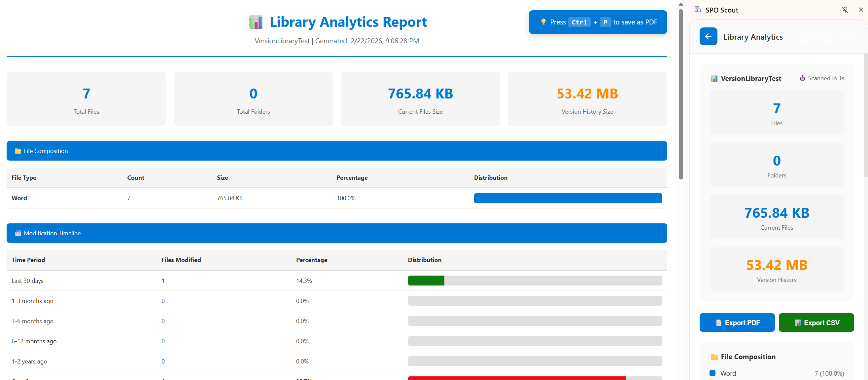
Task: Click the bar chart icon beside VersionLibraryTest
Action: tap(714, 78)
